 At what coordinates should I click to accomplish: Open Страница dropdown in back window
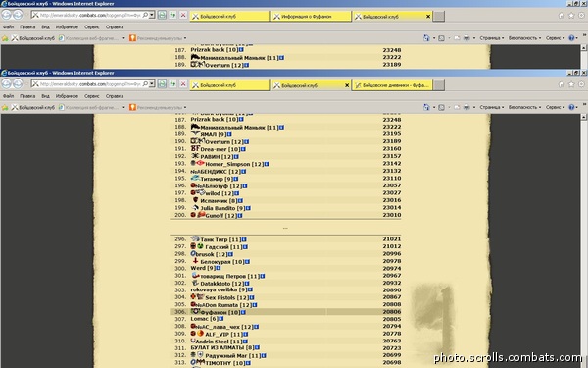[x=492, y=38]
